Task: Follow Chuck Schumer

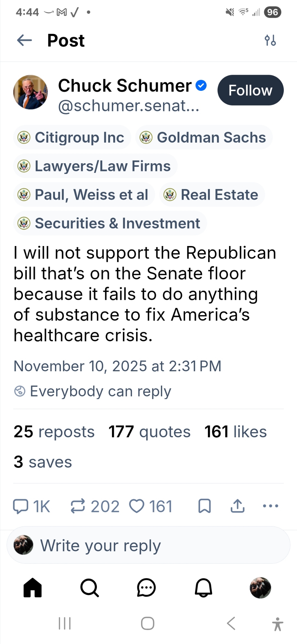Action: pos(250,90)
